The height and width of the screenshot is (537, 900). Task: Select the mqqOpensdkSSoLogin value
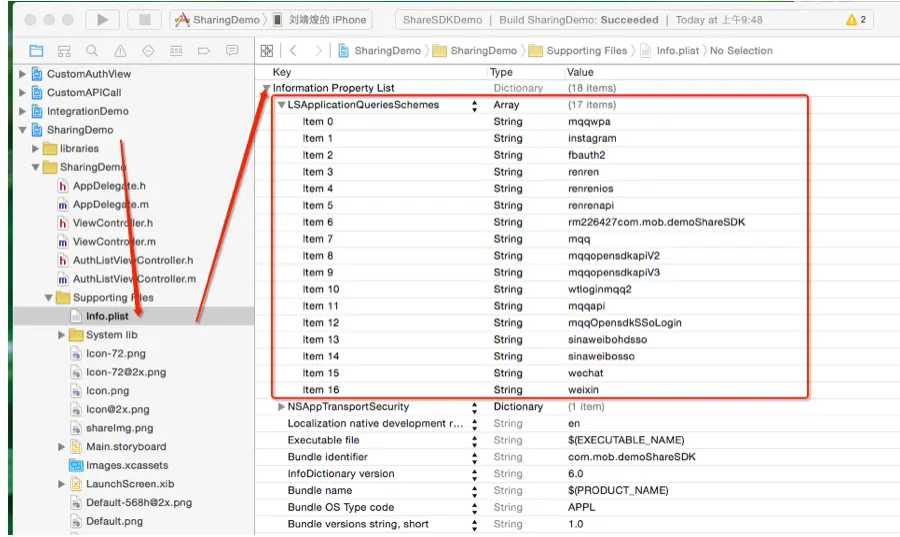pyautogui.click(x=624, y=322)
